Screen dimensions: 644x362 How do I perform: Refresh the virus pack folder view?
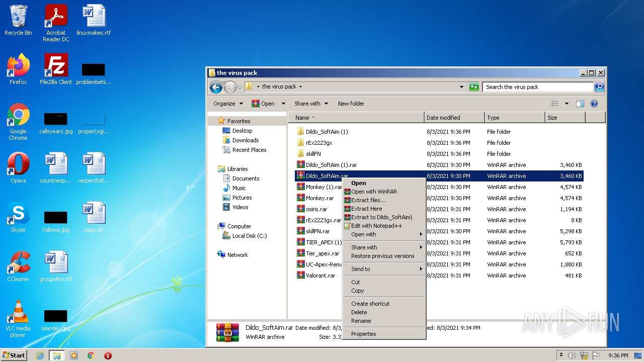474,87
